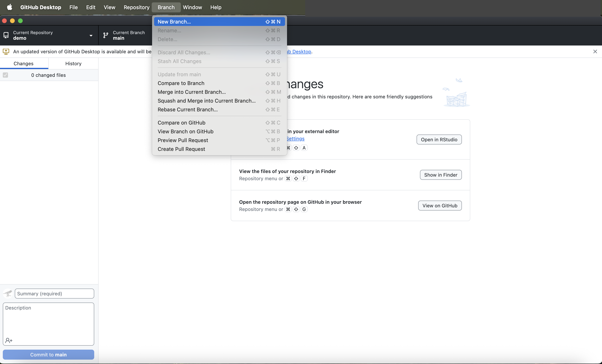Dismiss the update banner with X

pyautogui.click(x=595, y=51)
